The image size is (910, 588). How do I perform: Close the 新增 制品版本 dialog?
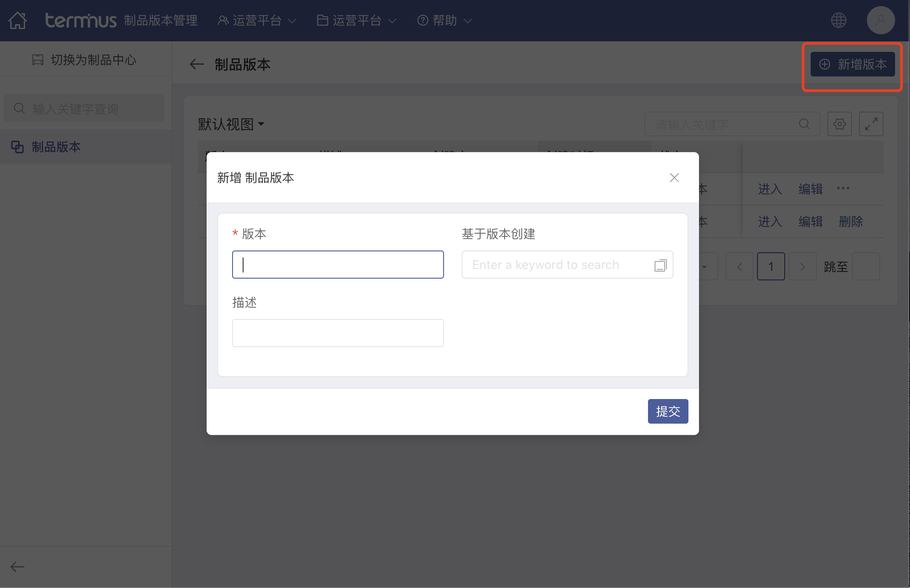click(674, 178)
